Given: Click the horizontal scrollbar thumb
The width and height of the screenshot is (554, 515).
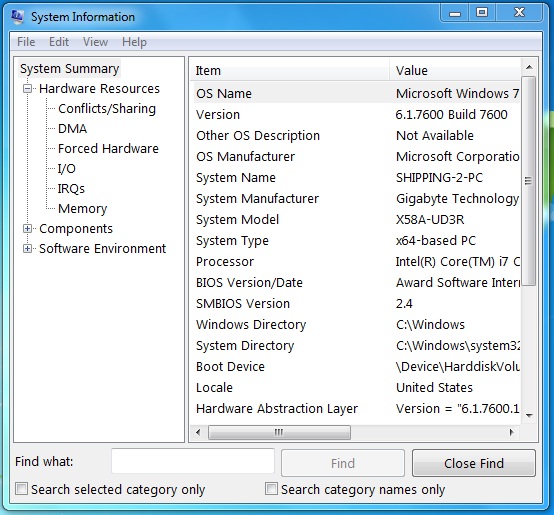Looking at the screenshot, I should [279, 432].
